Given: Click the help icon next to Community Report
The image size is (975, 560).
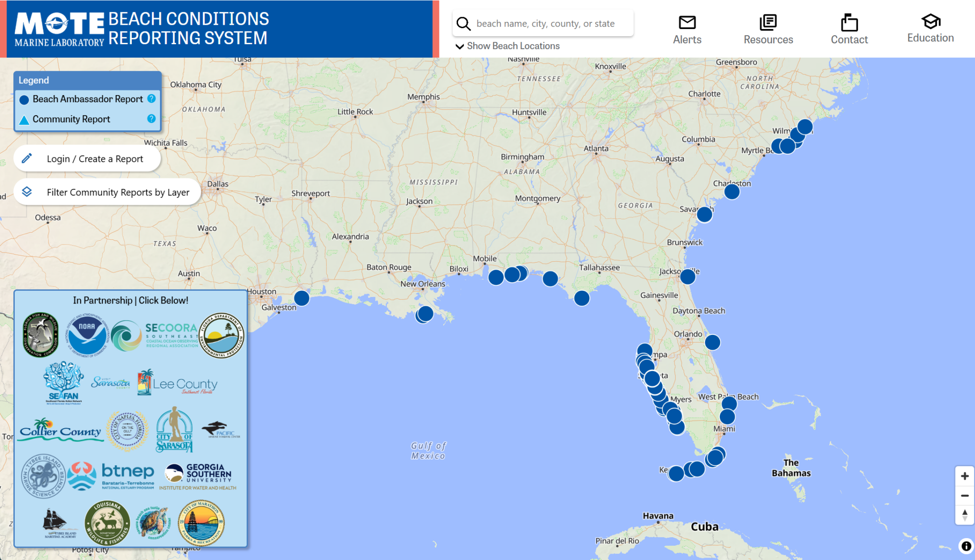Looking at the screenshot, I should [x=151, y=119].
